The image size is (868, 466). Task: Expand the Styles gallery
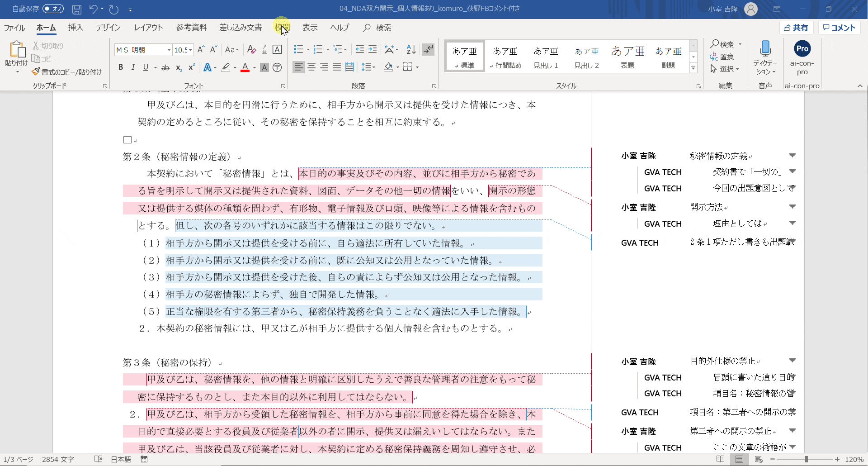(x=693, y=68)
